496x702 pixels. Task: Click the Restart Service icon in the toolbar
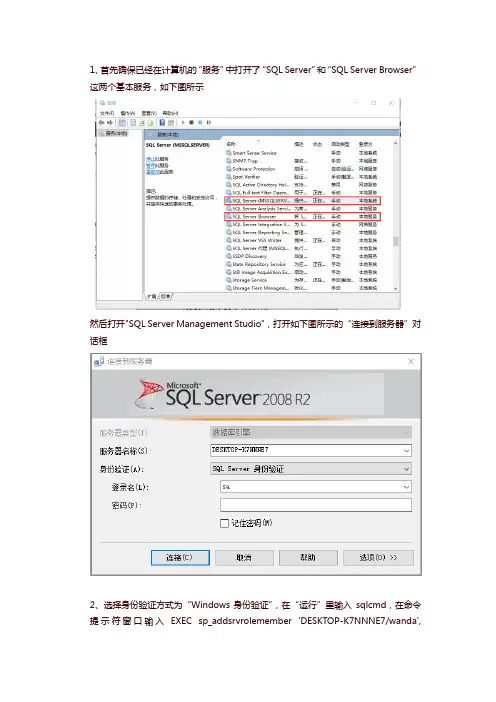click(x=209, y=122)
